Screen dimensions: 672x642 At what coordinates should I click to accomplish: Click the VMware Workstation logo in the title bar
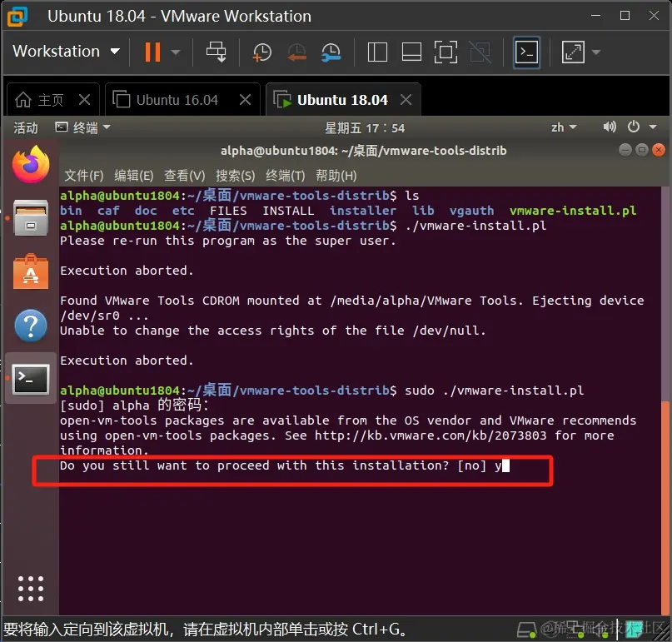click(17, 17)
